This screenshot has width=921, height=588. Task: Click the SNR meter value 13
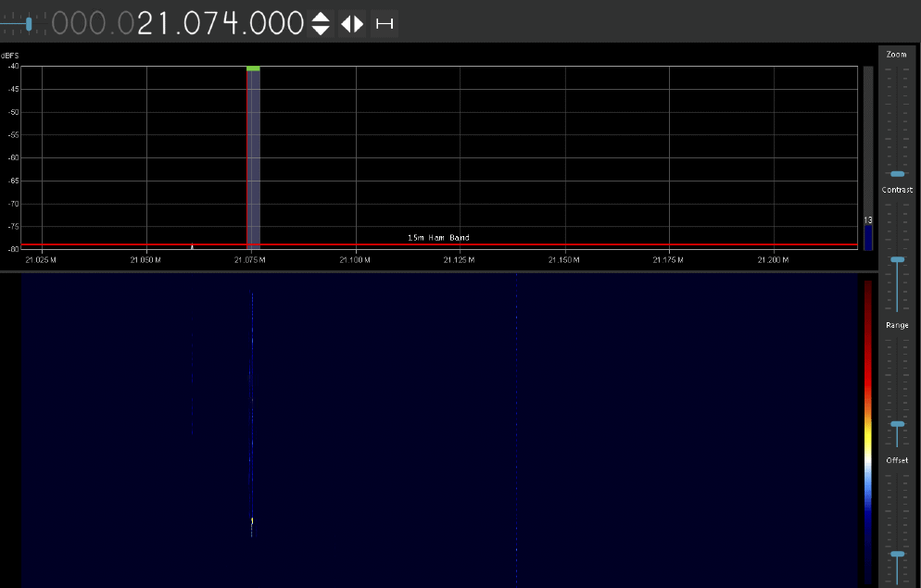868,220
